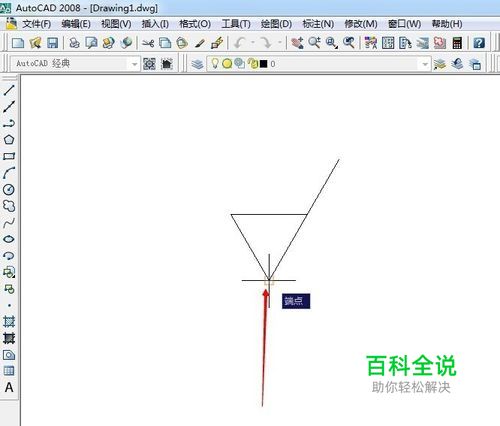Screen dimensions: 500x426
Task: Click the Redo arrow button
Action: pos(266,43)
